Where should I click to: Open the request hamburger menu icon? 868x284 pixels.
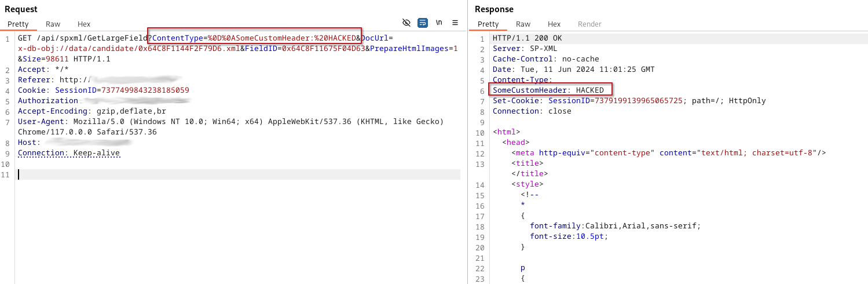click(x=455, y=23)
